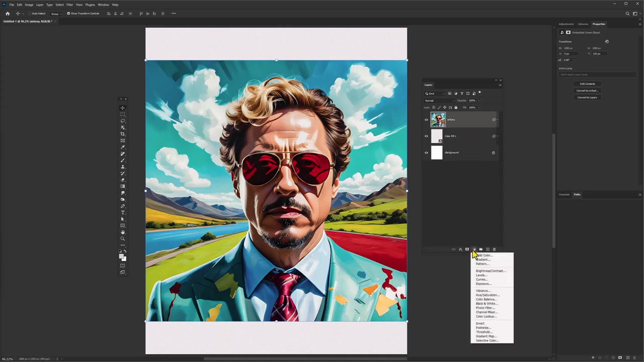Screen dimensions: 644x362
Task: Toggle the layer filter on/off switch
Action: pyautogui.click(x=479, y=93)
